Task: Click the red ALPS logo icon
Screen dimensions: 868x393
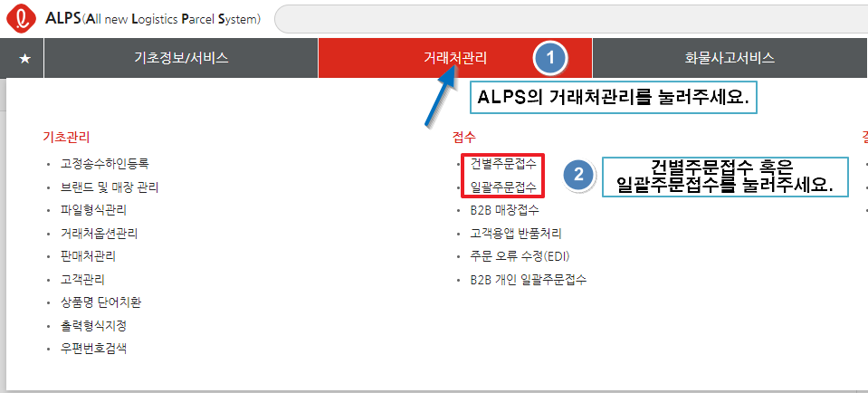Action: tap(21, 19)
